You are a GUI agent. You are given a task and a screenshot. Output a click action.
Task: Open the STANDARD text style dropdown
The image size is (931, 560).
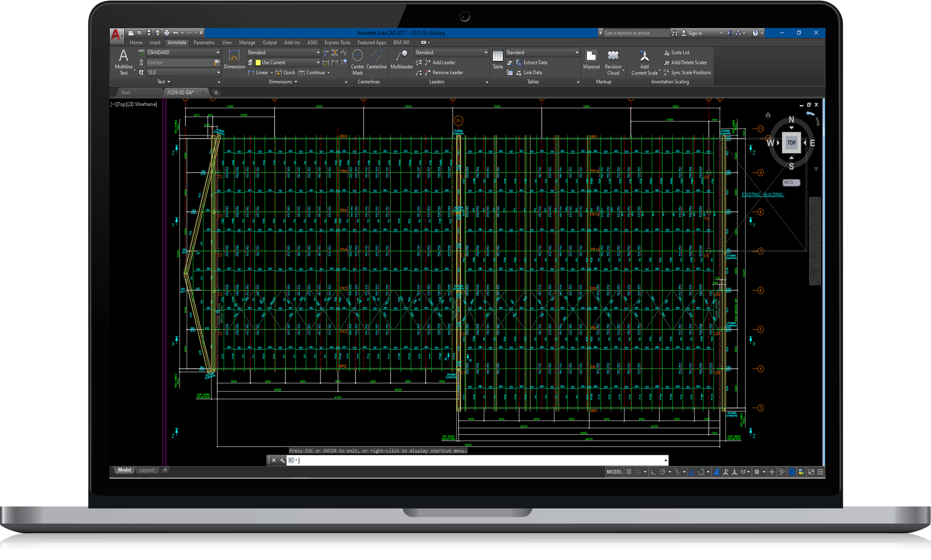(x=183, y=52)
